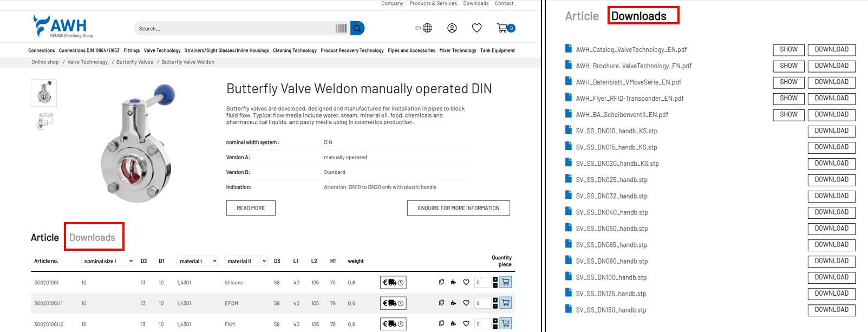This screenshot has height=332, width=868.
Task: Click the blue magnifier search button
Action: coord(357,28)
